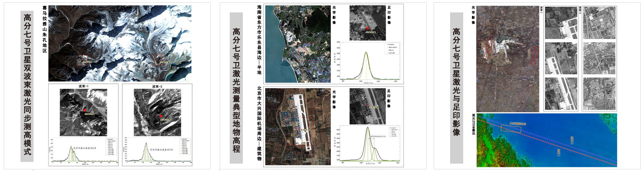Click the 大兴国际机场 label on DSM map
The image size is (644, 171).
coord(518,124)
